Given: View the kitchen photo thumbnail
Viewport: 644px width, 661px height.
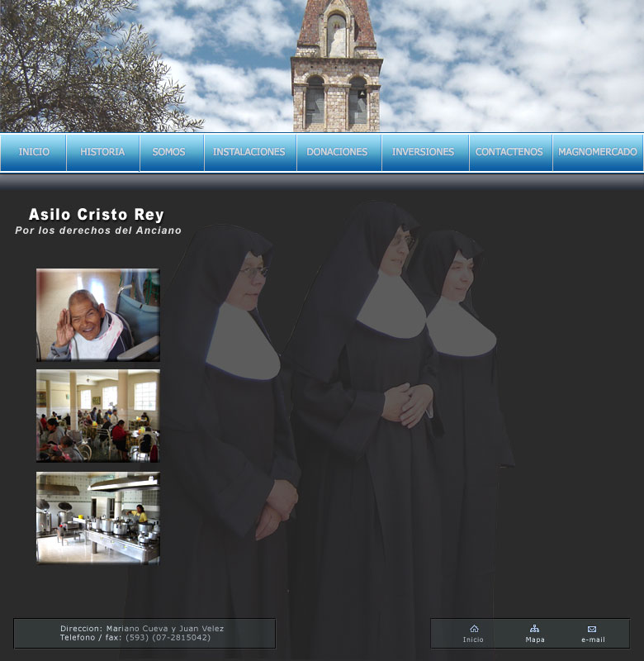Looking at the screenshot, I should [x=97, y=518].
